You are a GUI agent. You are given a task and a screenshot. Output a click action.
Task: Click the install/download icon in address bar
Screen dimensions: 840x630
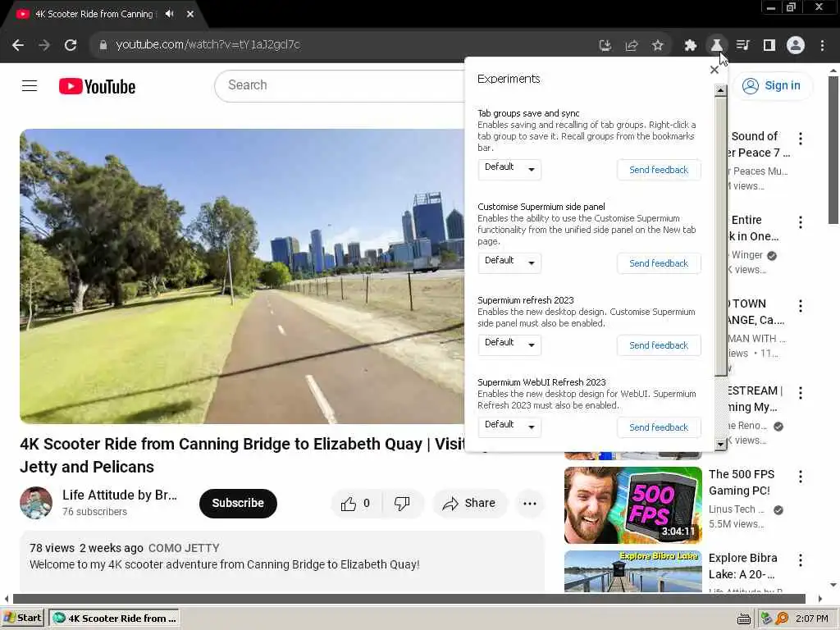tap(605, 46)
